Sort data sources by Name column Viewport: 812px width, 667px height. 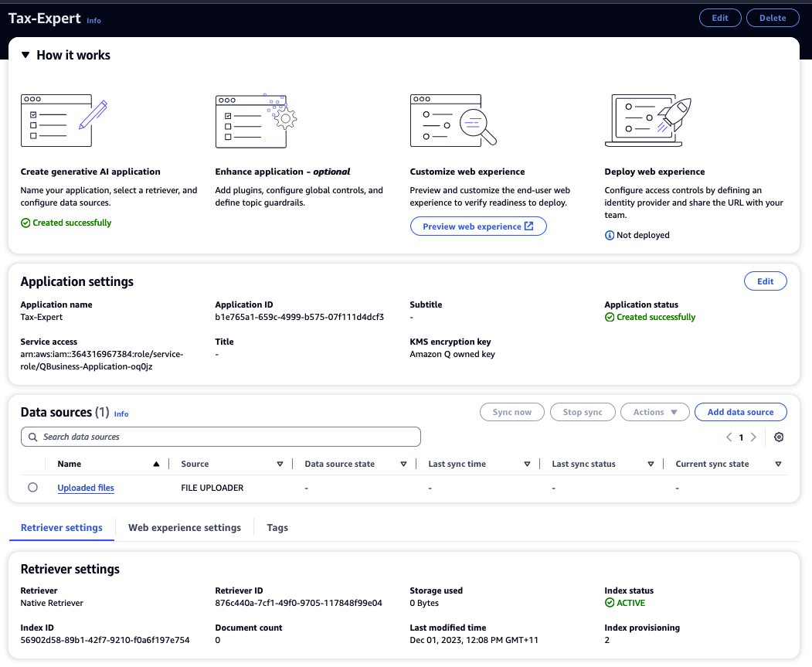[157, 465]
